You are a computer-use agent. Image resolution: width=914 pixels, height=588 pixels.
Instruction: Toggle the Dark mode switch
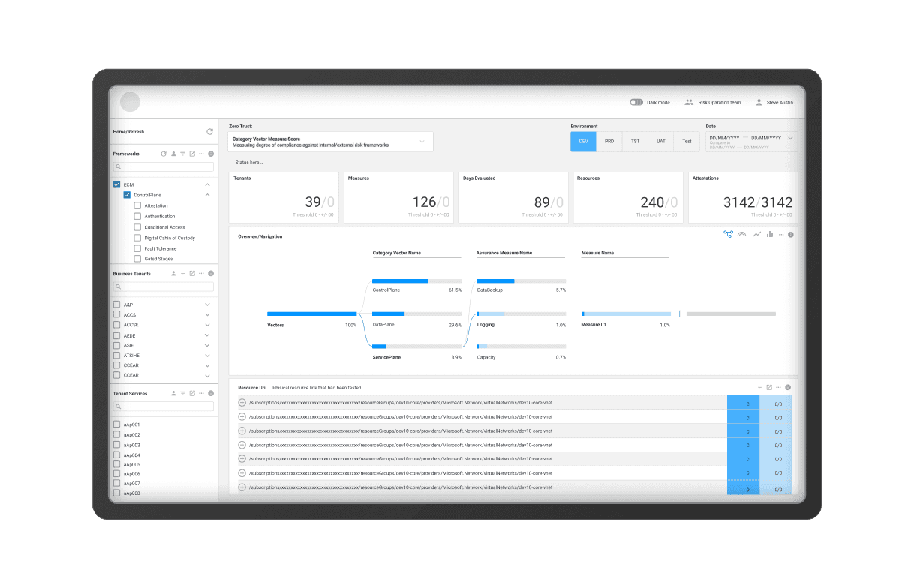click(636, 102)
